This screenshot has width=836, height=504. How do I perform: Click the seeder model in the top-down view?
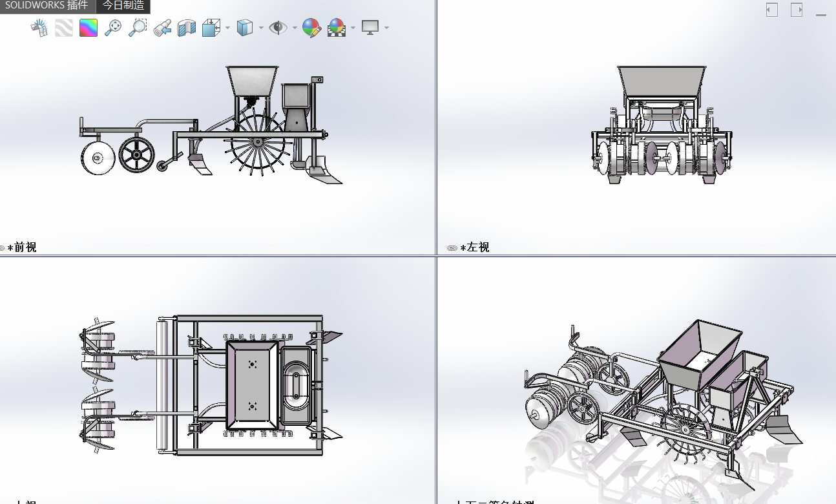211,385
